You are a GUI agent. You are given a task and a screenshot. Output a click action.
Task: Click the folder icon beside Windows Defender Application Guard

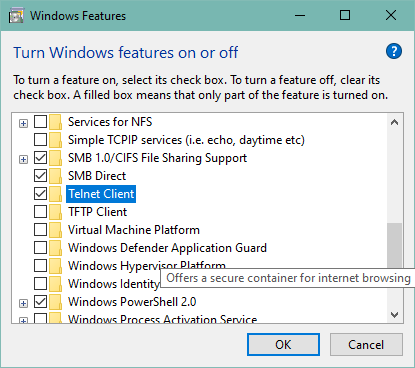55,248
